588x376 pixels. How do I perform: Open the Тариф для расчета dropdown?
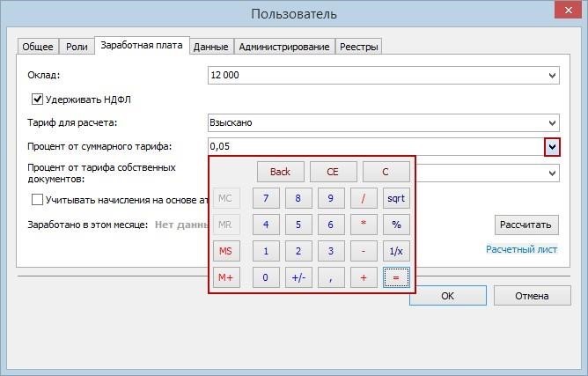[x=552, y=123]
